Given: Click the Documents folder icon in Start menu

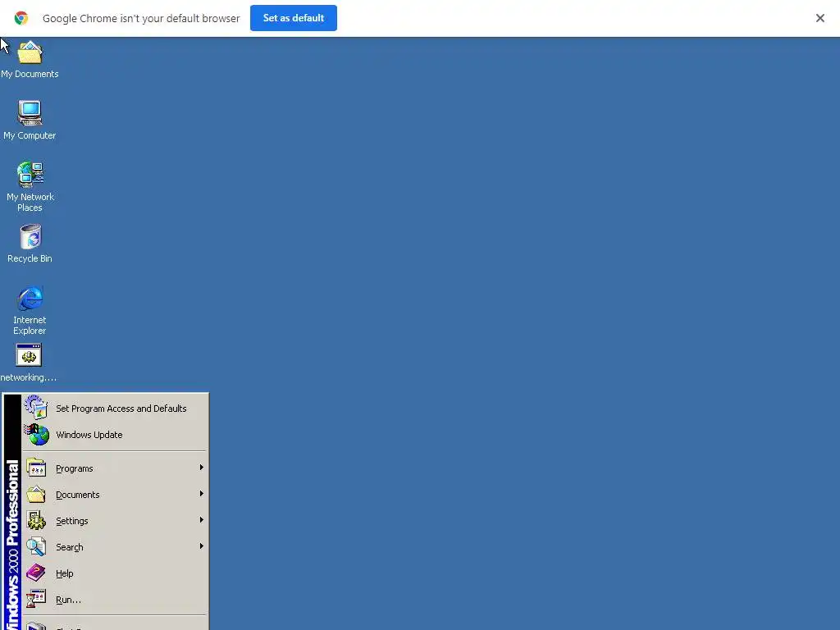Looking at the screenshot, I should (x=36, y=494).
